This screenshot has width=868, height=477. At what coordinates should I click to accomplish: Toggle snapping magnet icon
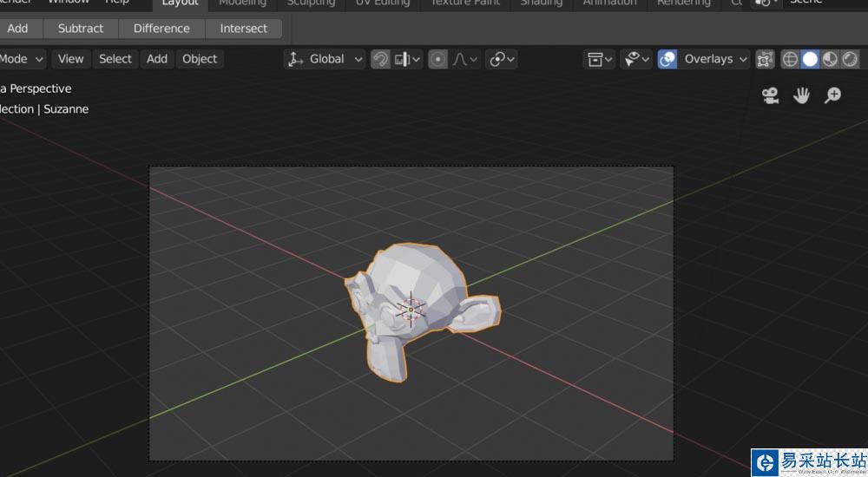380,59
